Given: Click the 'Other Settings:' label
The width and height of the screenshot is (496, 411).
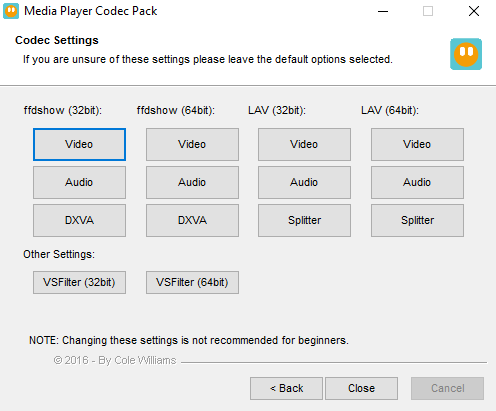Looking at the screenshot, I should click(59, 254).
